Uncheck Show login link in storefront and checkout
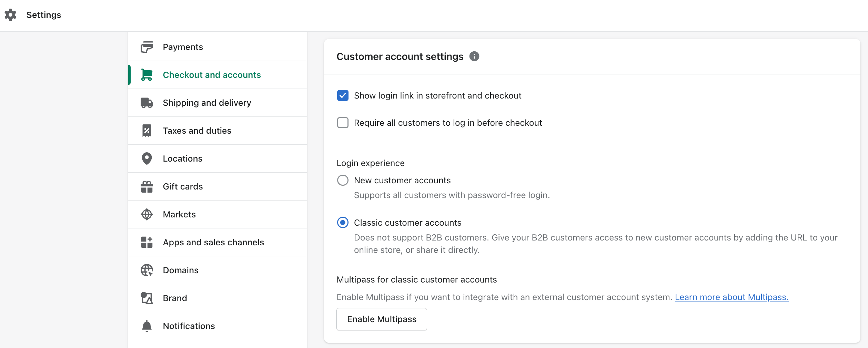Screen dimensions: 868x348 (343, 95)
